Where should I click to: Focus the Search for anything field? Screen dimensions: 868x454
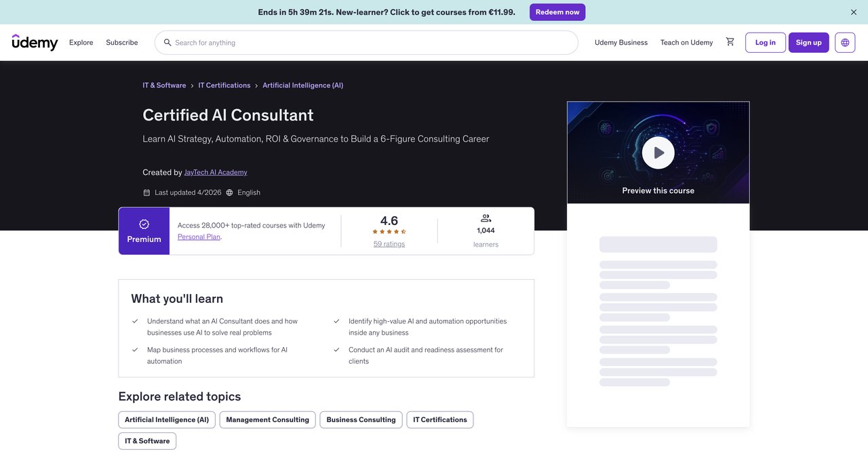366,43
